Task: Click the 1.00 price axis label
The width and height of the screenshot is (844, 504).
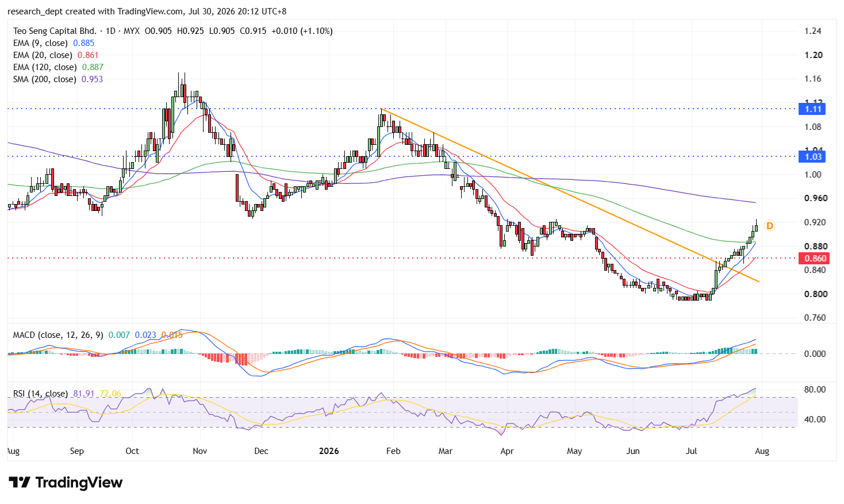Action: point(813,175)
